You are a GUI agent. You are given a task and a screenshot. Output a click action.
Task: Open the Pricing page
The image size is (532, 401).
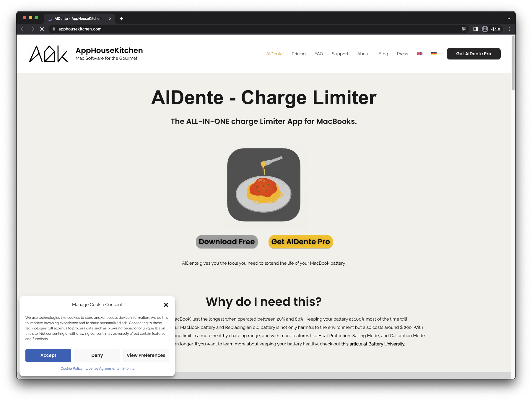click(x=298, y=54)
